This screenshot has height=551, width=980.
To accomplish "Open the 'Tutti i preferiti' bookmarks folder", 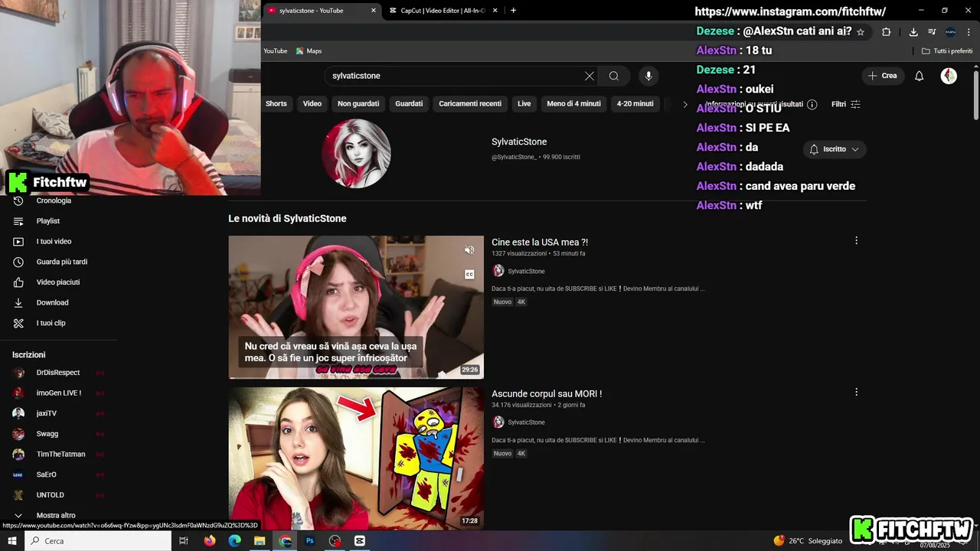I will coord(947,51).
